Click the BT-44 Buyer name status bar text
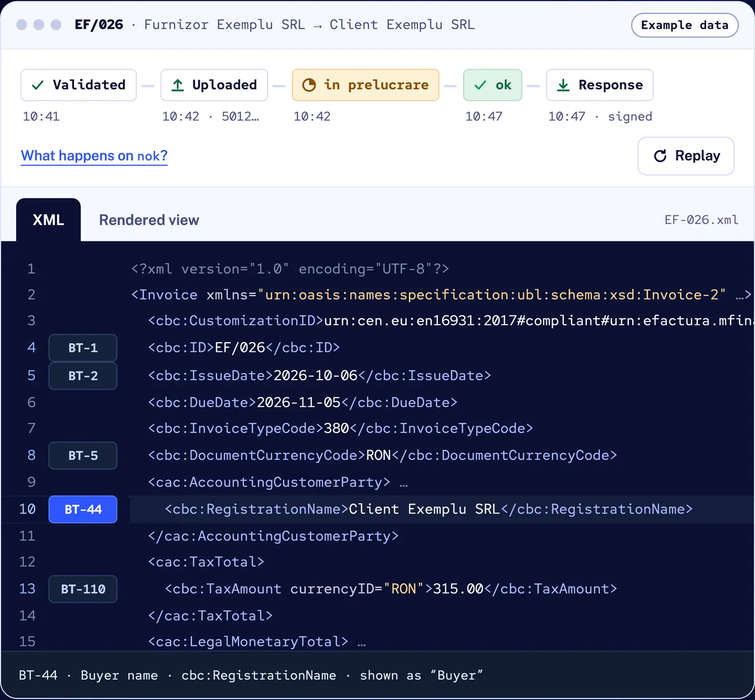The width and height of the screenshot is (755, 700). click(251, 675)
